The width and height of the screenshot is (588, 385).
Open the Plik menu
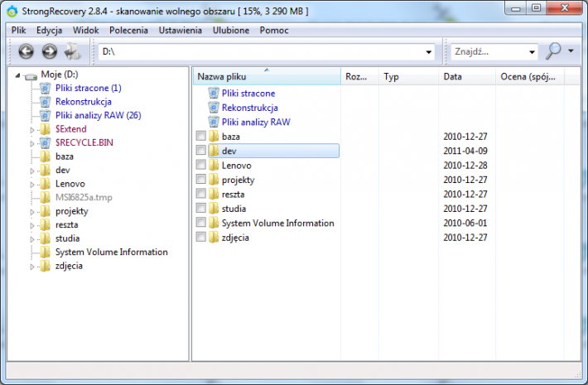click(x=19, y=31)
